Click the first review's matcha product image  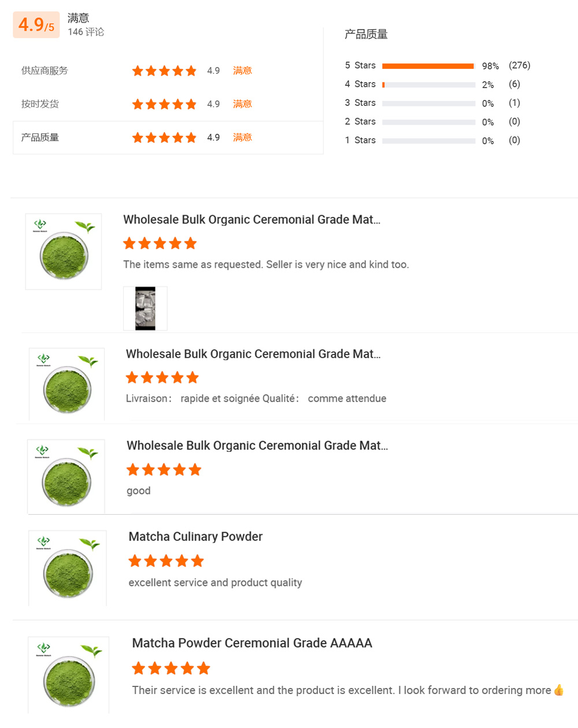[x=64, y=251]
